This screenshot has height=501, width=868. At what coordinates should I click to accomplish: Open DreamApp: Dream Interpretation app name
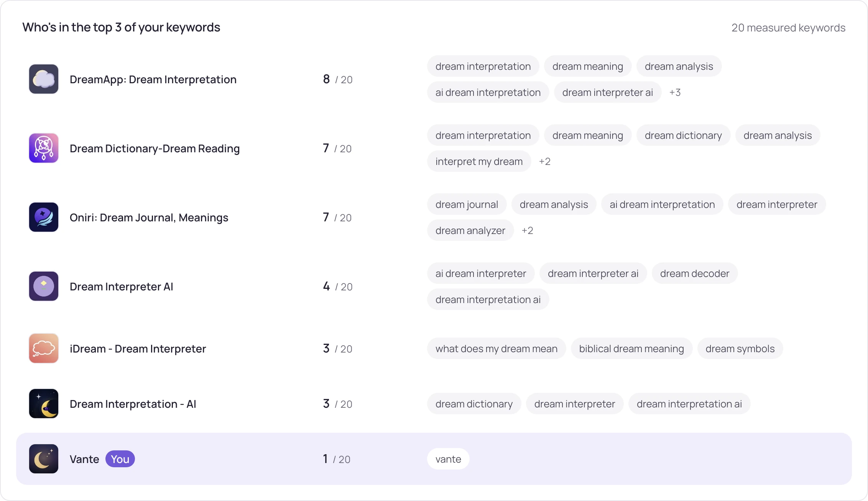(x=153, y=79)
